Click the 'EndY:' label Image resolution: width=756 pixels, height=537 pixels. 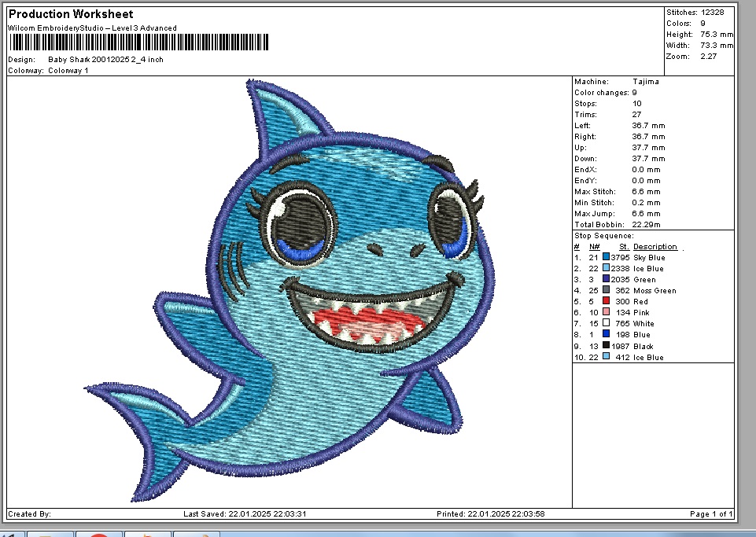click(x=585, y=181)
